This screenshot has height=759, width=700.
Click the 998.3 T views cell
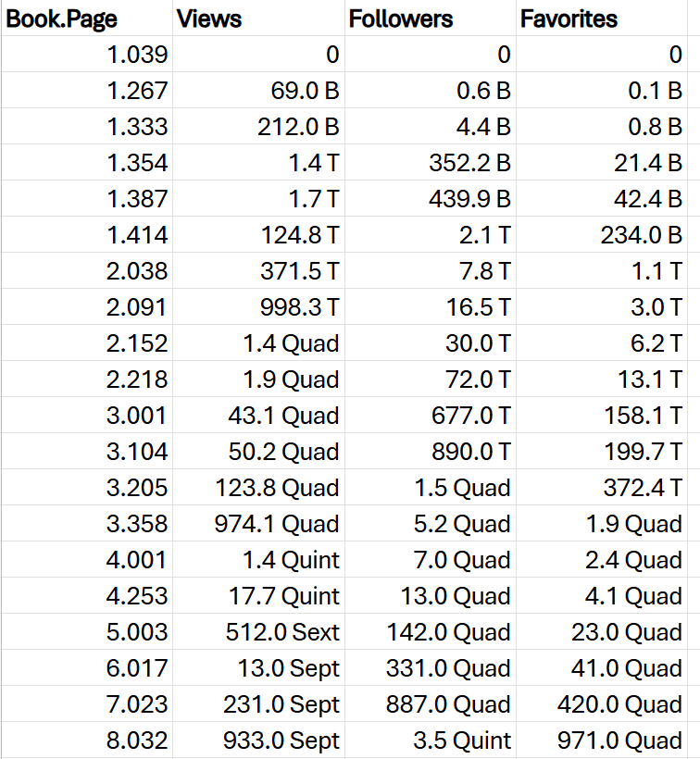[258, 306]
